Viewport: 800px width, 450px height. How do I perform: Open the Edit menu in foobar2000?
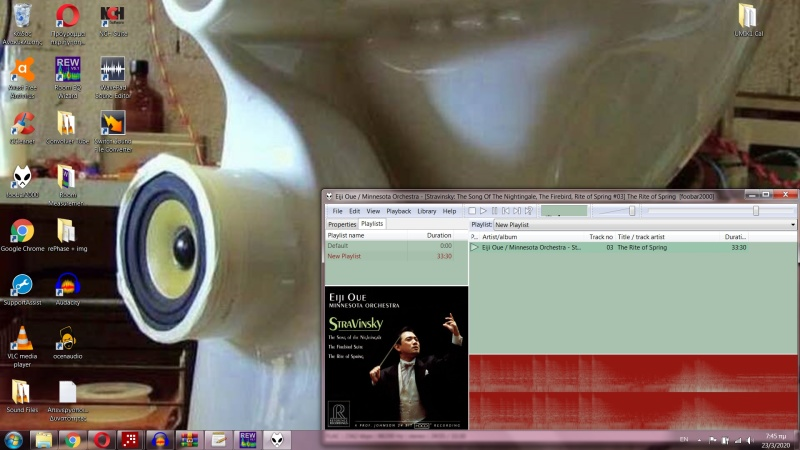tap(355, 211)
